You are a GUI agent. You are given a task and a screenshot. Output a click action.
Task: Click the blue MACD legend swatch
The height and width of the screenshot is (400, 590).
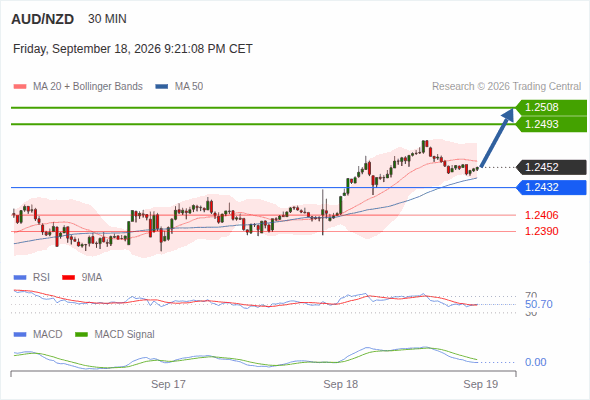[x=20, y=334]
